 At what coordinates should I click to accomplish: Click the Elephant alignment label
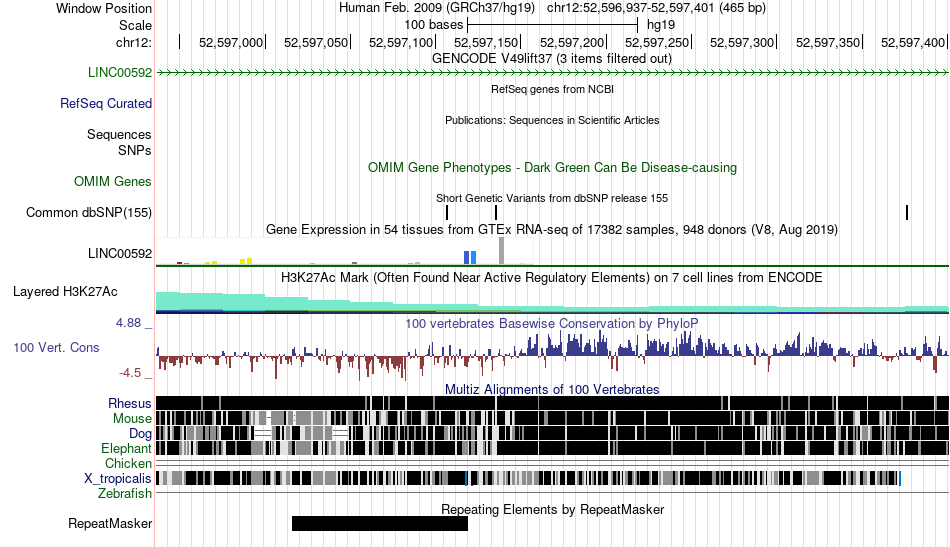[126, 449]
